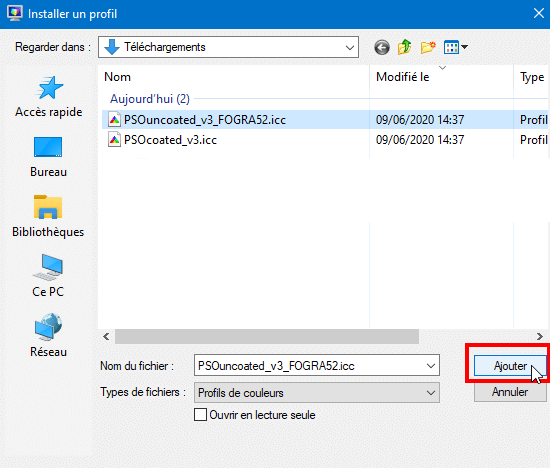Click the scroll left arrow
The height and width of the screenshot is (468, 550).
point(106,336)
